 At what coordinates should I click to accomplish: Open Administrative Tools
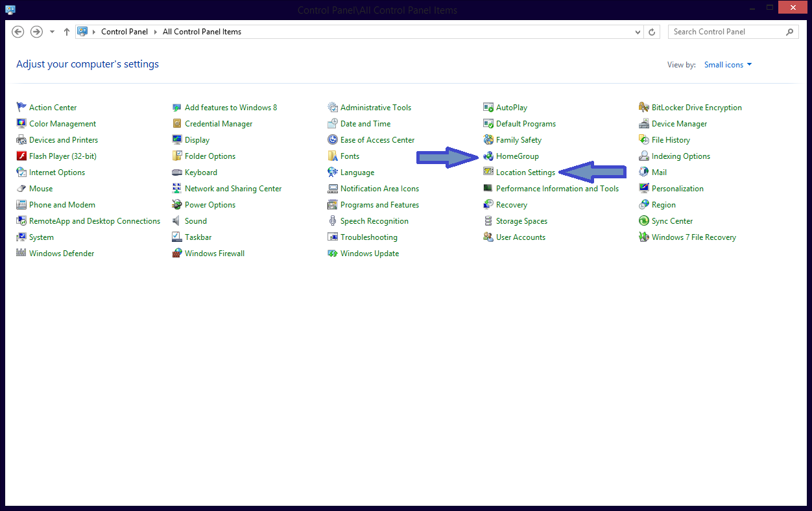pyautogui.click(x=376, y=108)
